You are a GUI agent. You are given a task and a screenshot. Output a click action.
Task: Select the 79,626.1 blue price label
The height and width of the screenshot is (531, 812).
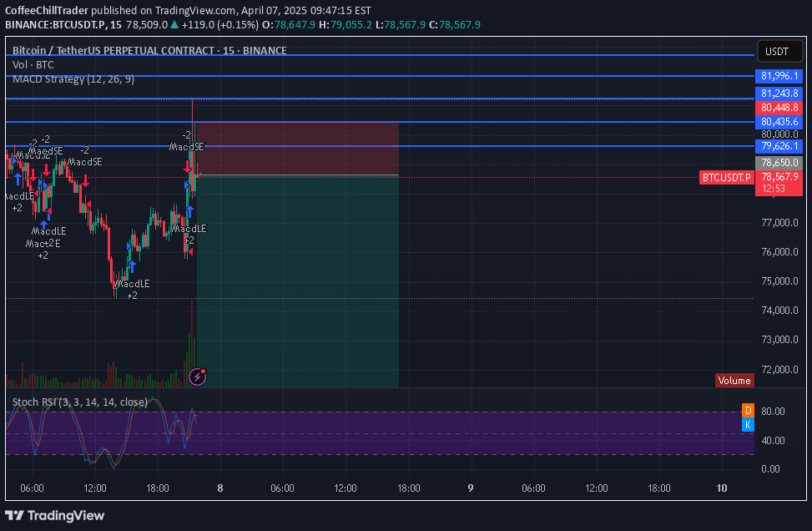point(779,146)
